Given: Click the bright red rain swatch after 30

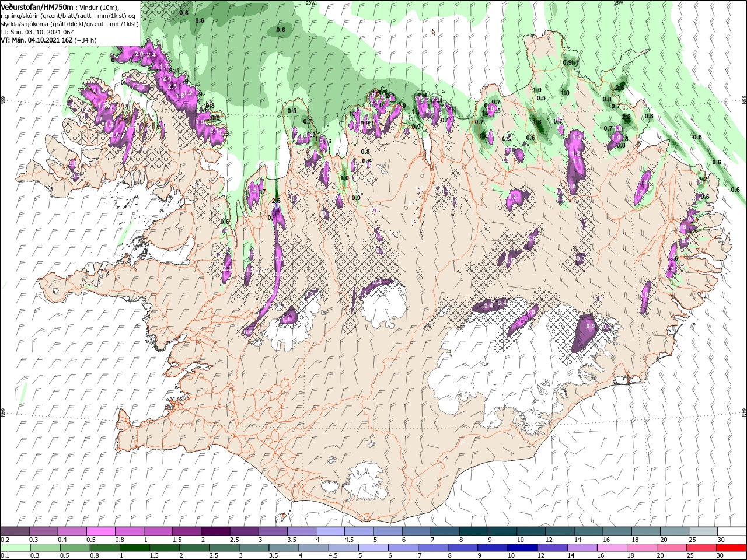Looking at the screenshot, I should [731, 548].
